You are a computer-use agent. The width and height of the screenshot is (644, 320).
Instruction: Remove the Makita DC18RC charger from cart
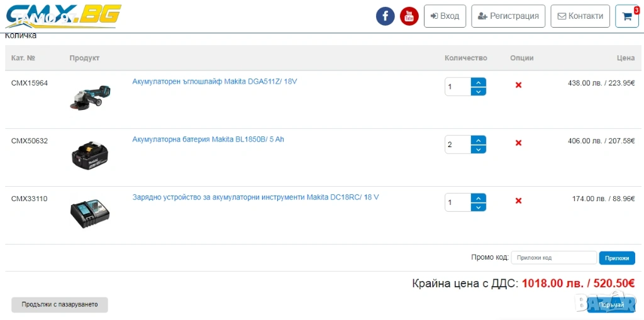518,201
